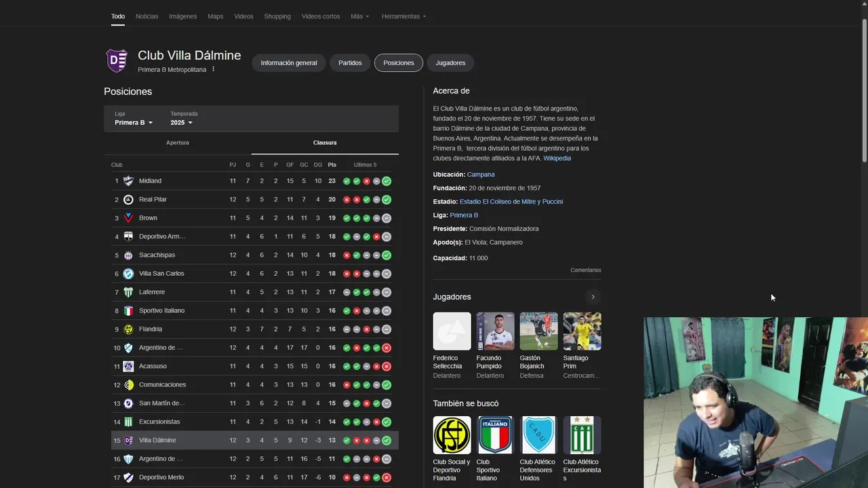This screenshot has height=488, width=868.
Task: Open the Estadio El Coliseo de Mitre y Puccini link
Action: click(x=511, y=201)
